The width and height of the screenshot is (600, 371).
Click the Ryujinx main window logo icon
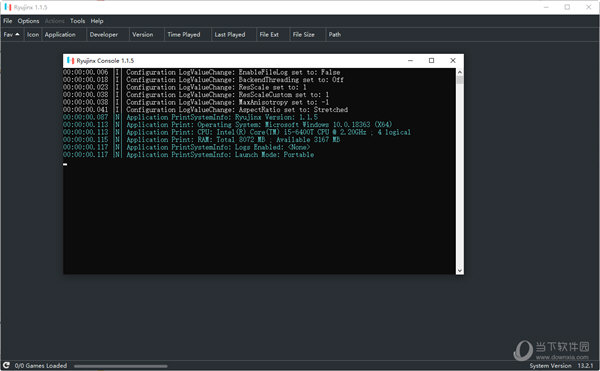coord(8,7)
